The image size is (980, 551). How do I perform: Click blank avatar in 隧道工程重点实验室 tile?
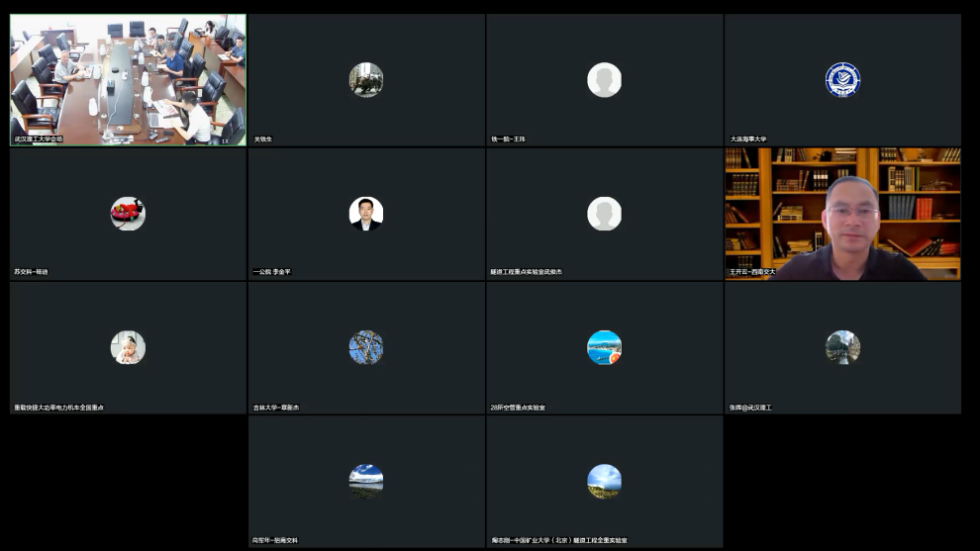(604, 214)
